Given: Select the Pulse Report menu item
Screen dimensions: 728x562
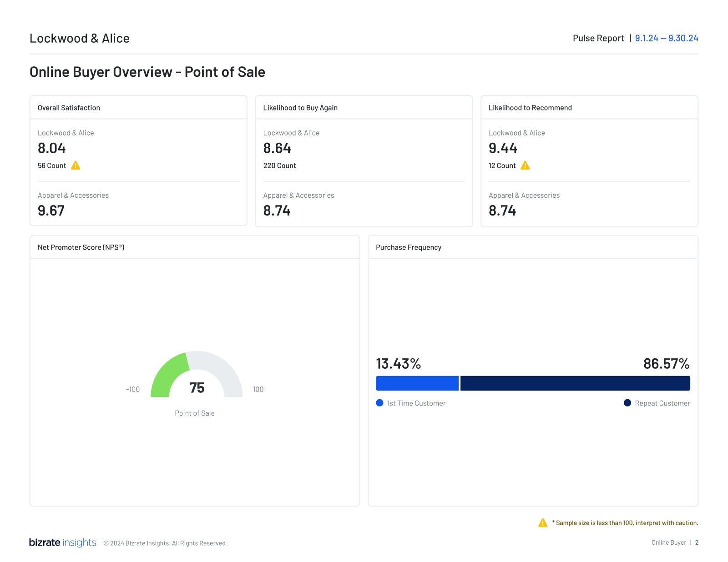Looking at the screenshot, I should [598, 38].
